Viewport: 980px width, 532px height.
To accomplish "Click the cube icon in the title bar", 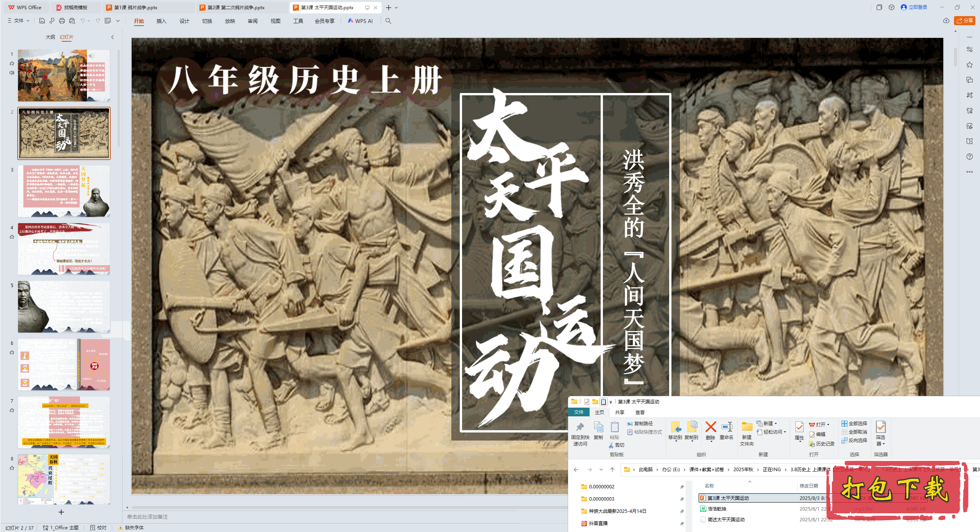I will pos(892,7).
